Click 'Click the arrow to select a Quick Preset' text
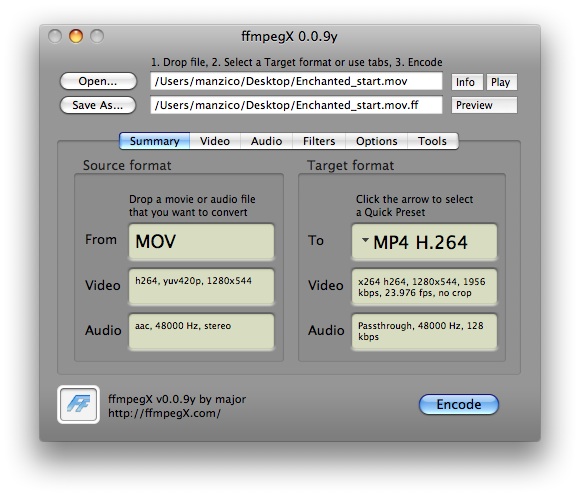 pos(414,206)
